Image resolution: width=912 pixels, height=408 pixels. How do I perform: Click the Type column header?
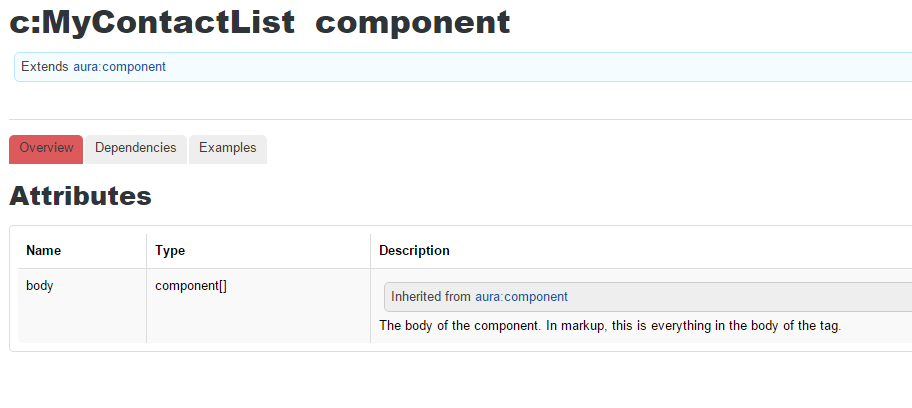[170, 251]
